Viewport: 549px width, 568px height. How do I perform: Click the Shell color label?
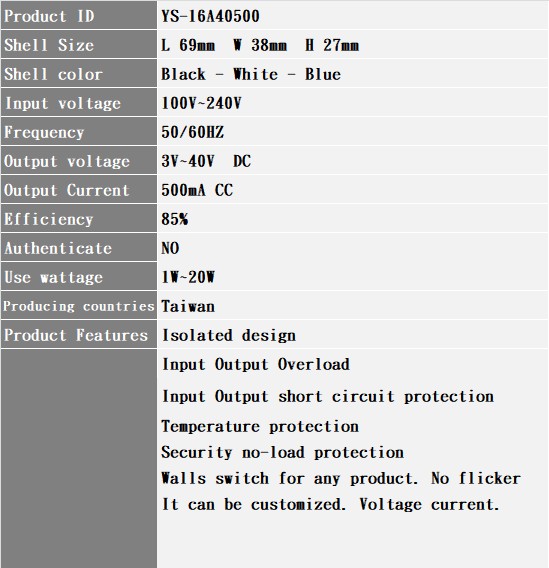[53, 74]
